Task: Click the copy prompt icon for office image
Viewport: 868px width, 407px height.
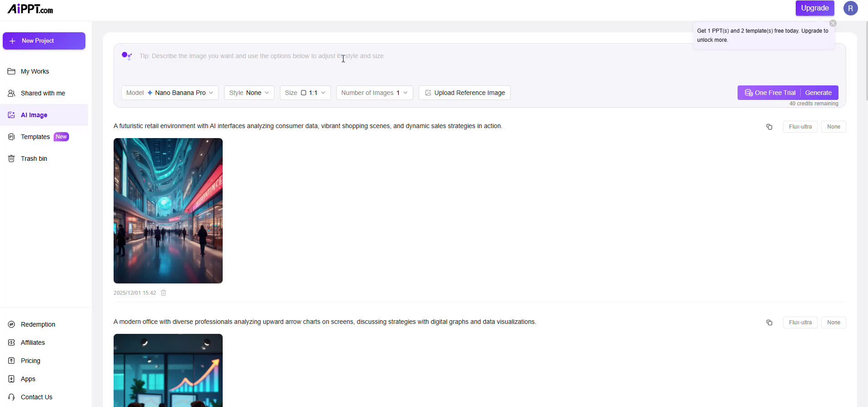Action: coord(769,323)
